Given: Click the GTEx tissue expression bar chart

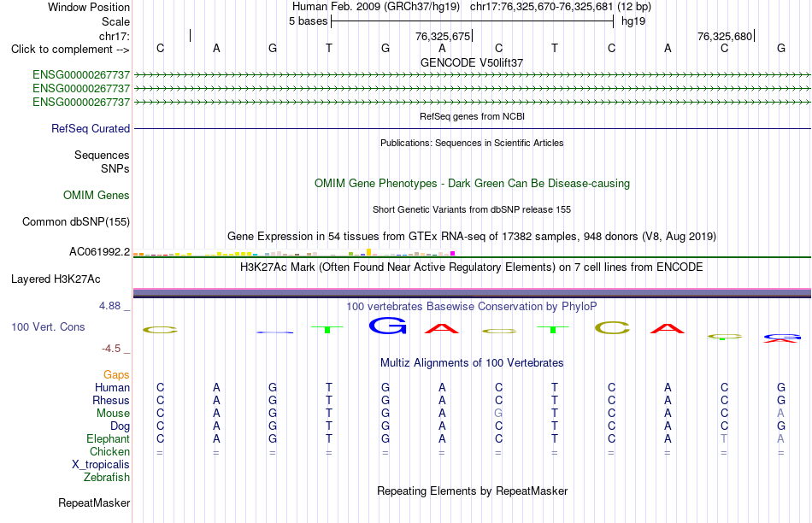Looking at the screenshot, I should [294, 253].
